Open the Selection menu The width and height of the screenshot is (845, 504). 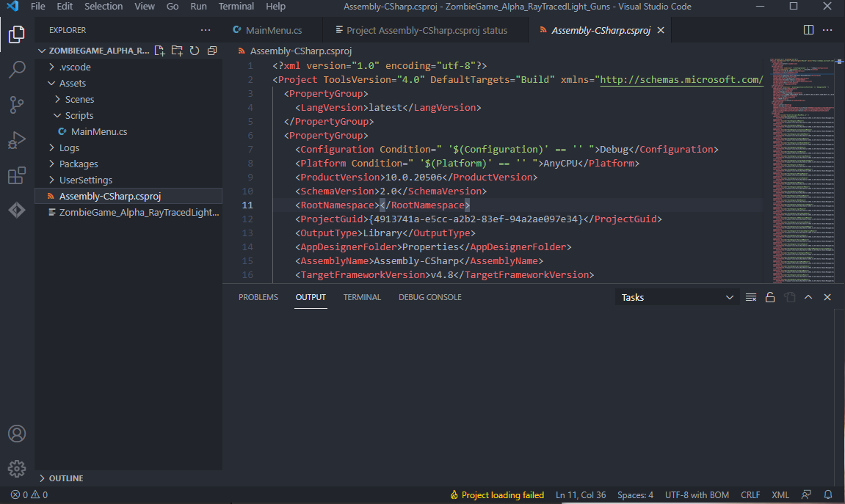click(x=104, y=7)
